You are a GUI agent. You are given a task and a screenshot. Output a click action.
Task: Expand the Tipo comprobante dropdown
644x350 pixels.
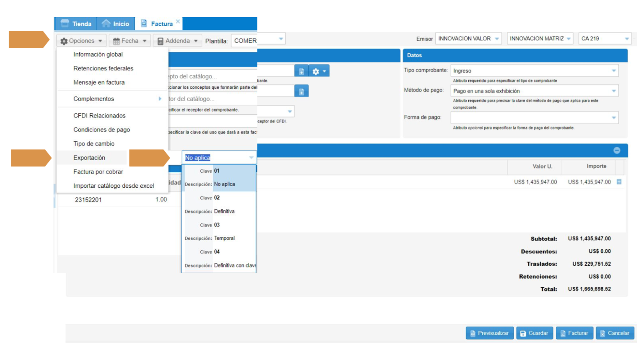(x=534, y=71)
